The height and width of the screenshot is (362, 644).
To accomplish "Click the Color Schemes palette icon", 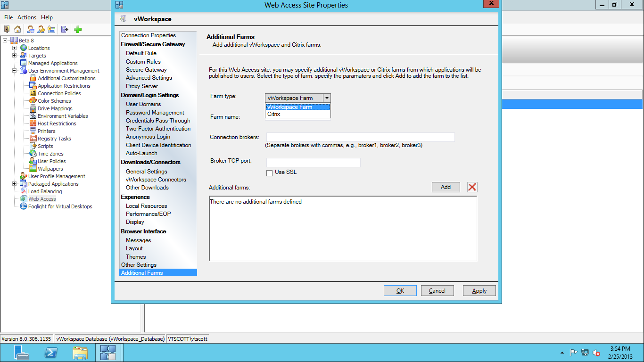I will point(33,101).
